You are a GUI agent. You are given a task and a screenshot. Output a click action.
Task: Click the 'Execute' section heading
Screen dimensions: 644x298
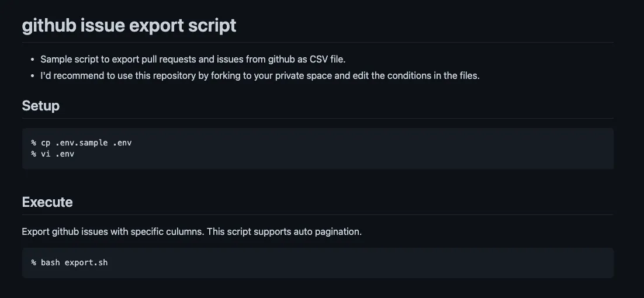[x=47, y=202]
